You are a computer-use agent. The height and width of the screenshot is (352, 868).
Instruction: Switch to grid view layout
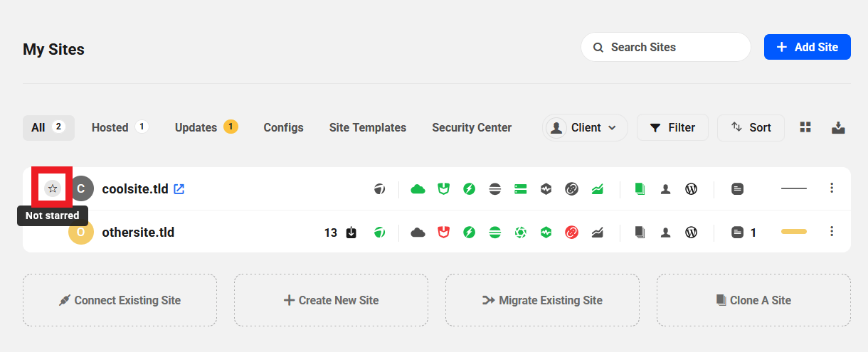click(x=805, y=127)
